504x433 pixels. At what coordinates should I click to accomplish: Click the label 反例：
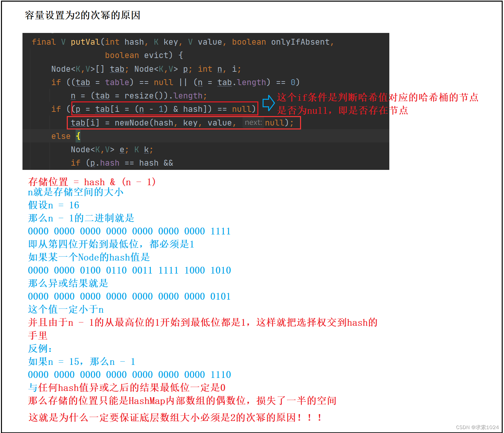click(x=40, y=348)
